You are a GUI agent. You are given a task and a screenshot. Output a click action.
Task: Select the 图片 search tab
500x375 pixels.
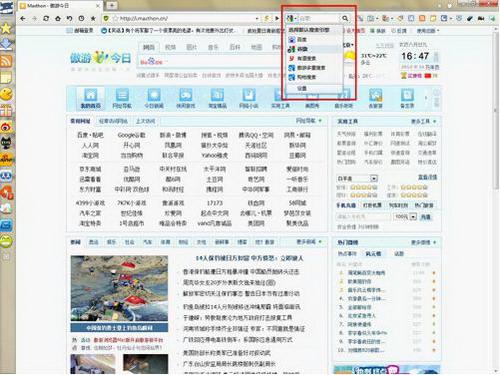(x=191, y=47)
